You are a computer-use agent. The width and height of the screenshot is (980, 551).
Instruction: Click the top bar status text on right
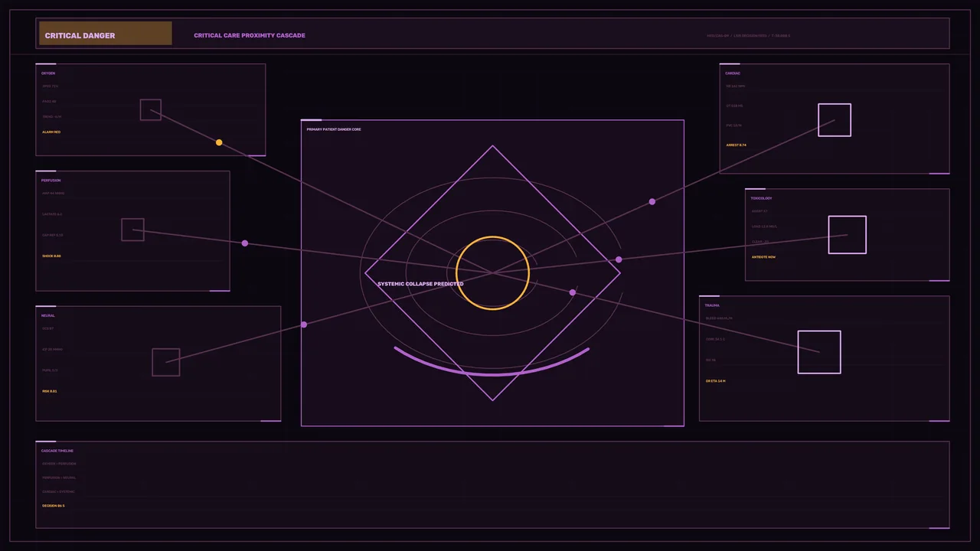[749, 36]
